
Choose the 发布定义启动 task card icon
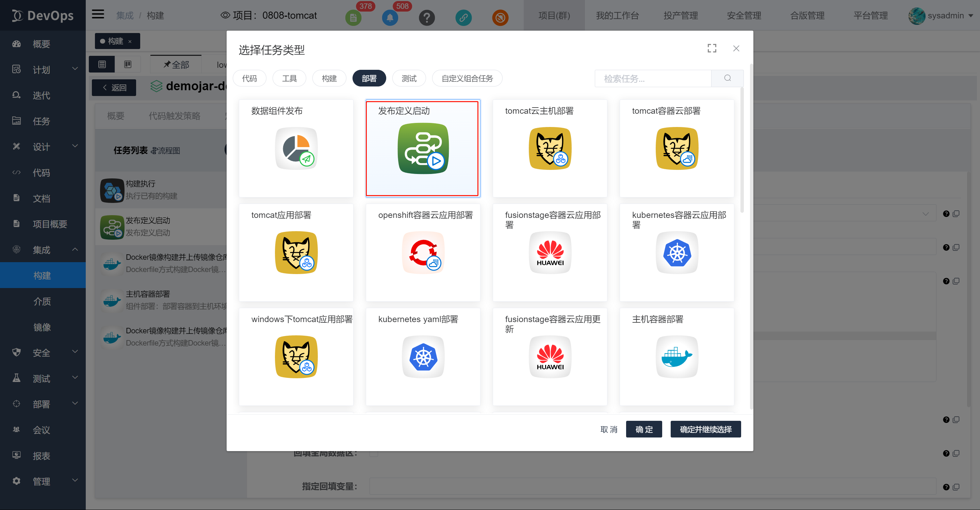click(x=423, y=148)
